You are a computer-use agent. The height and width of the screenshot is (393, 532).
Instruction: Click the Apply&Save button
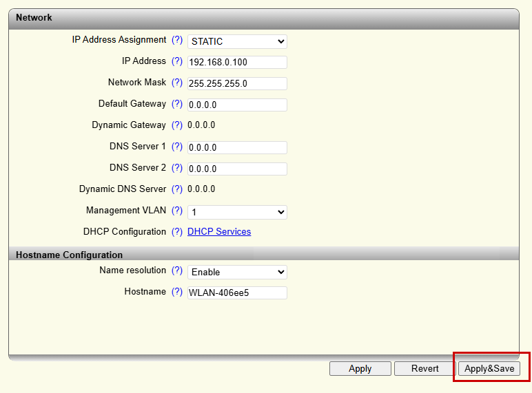pyautogui.click(x=489, y=369)
